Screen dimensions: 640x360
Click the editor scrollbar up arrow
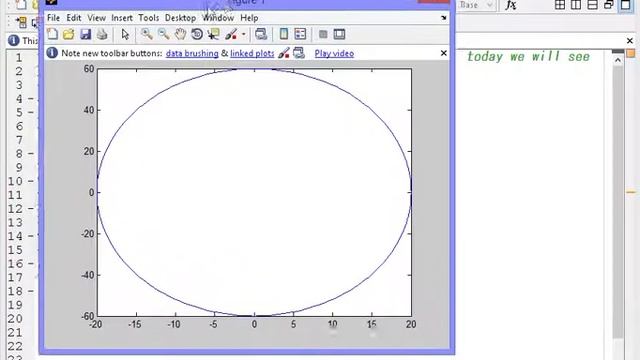618,60
